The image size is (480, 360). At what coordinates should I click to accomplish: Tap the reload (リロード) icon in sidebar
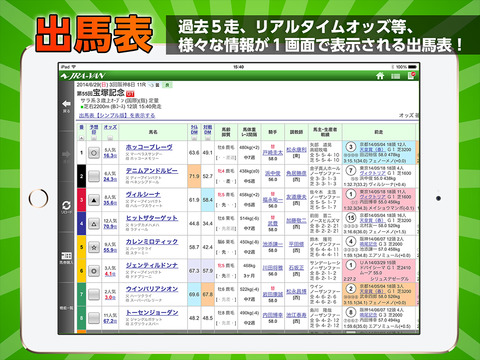pyautogui.click(x=66, y=207)
